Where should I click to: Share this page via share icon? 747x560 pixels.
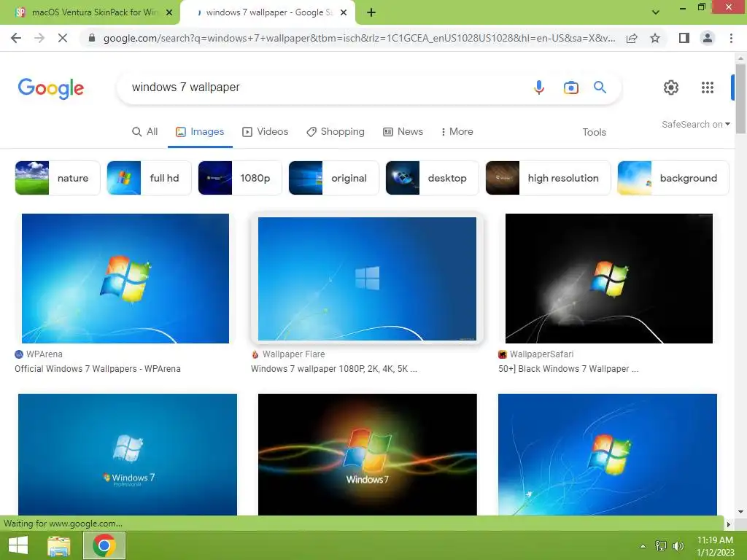pyautogui.click(x=632, y=38)
